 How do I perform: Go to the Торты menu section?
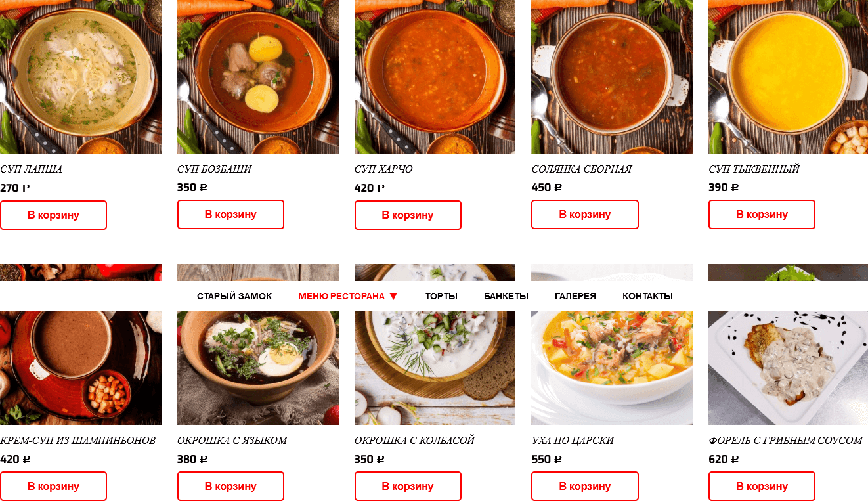[x=441, y=296]
